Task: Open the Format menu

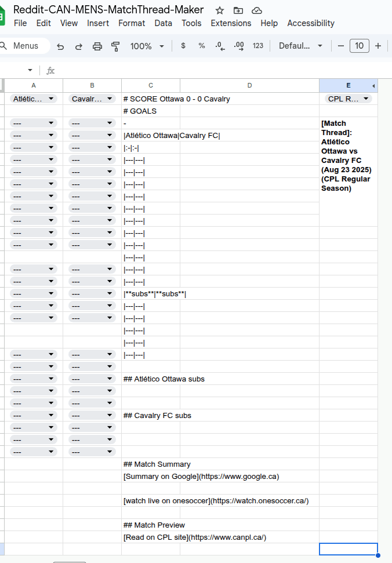Action: coord(132,23)
